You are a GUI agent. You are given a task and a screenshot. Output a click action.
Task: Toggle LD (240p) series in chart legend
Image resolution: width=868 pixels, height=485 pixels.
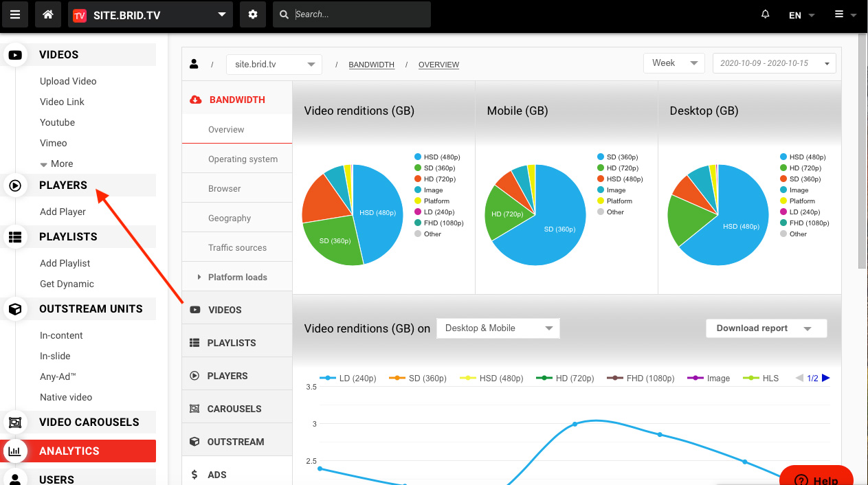(x=348, y=378)
